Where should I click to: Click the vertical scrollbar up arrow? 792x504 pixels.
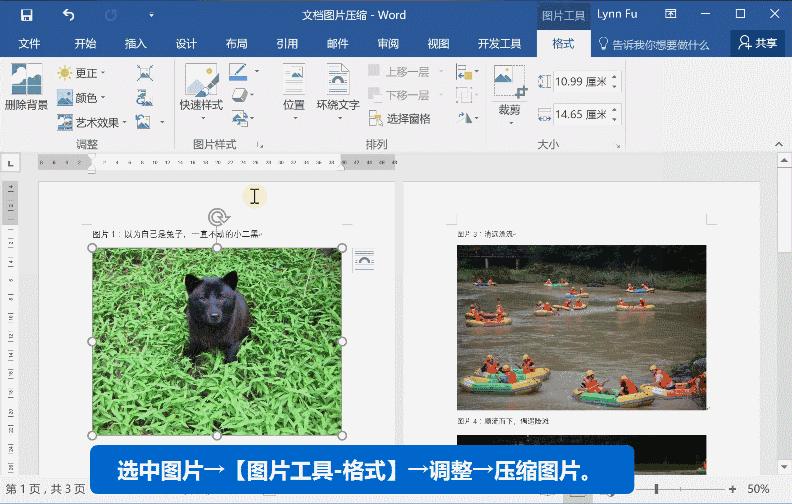pyautogui.click(x=784, y=161)
